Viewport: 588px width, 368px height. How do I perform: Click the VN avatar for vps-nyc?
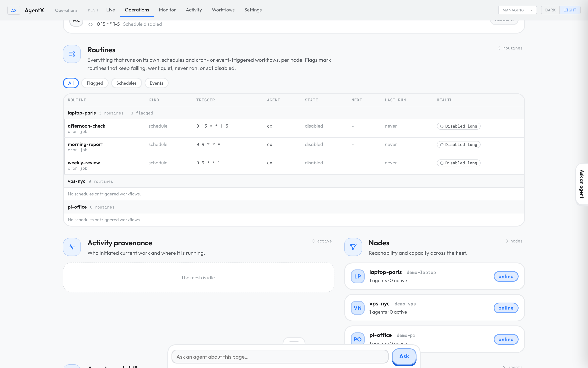pos(357,308)
